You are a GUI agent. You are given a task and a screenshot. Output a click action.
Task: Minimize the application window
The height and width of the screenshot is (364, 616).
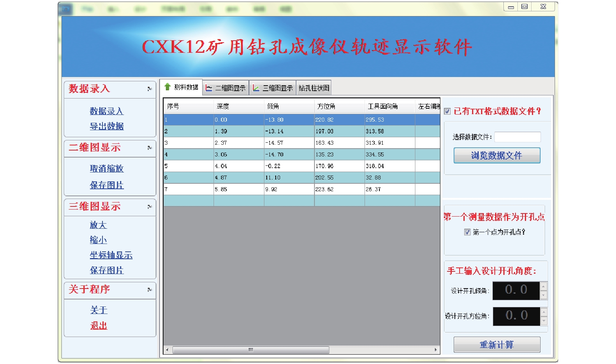511,7
